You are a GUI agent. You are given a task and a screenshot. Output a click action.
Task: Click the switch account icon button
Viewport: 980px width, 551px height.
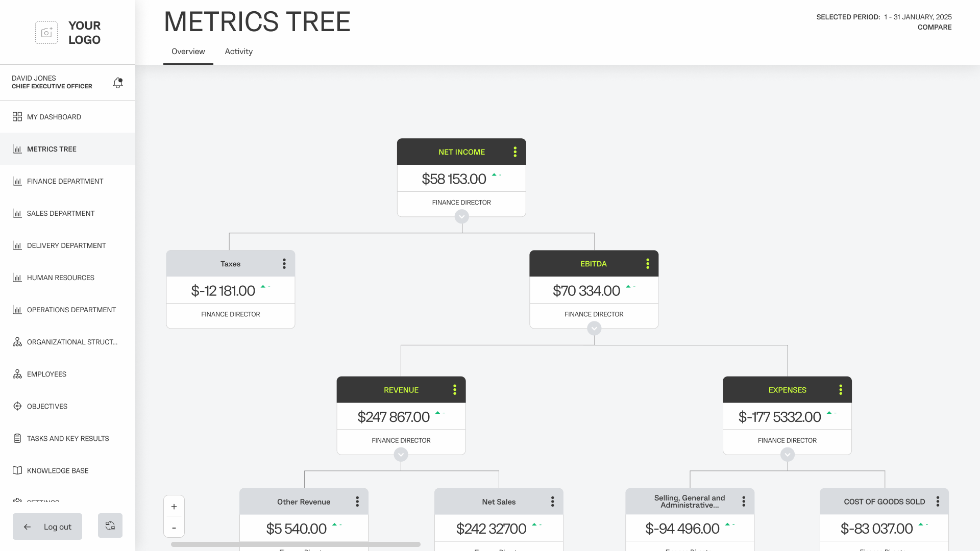click(110, 525)
